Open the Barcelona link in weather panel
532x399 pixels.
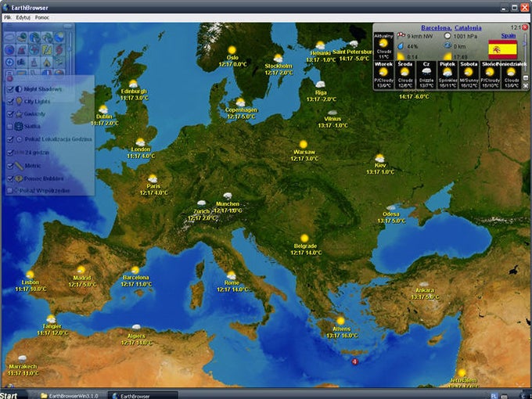[437, 28]
